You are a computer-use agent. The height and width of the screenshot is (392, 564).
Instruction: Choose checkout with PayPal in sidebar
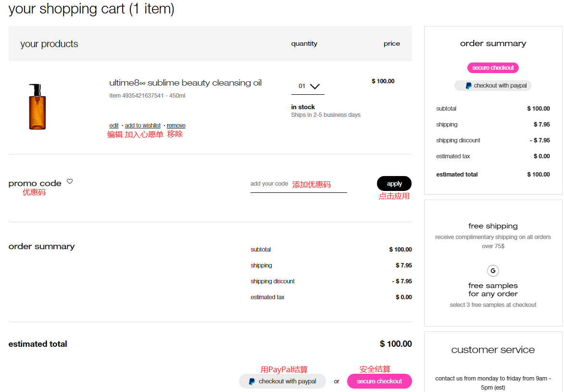click(x=493, y=86)
